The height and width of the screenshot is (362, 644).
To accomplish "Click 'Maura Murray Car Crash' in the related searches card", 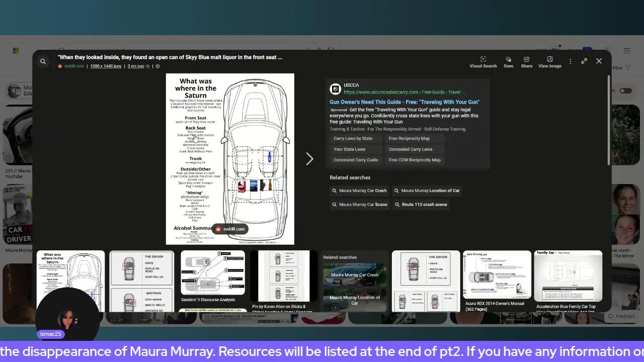I will (x=355, y=275).
